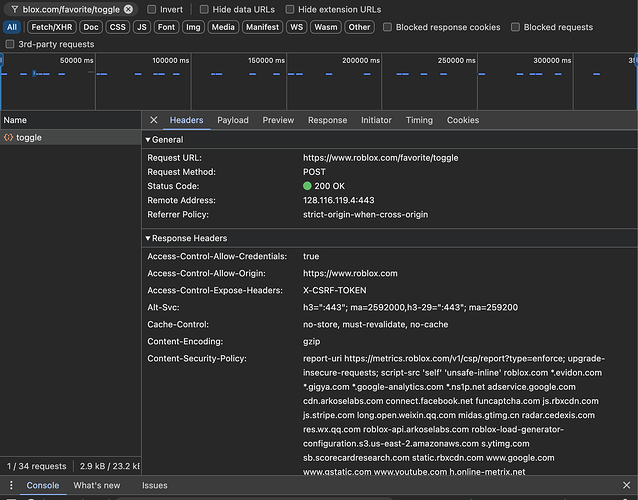Click the filter input containing blox.com/favorite/toggle
This screenshot has height=500, width=638.
pyautogui.click(x=71, y=9)
